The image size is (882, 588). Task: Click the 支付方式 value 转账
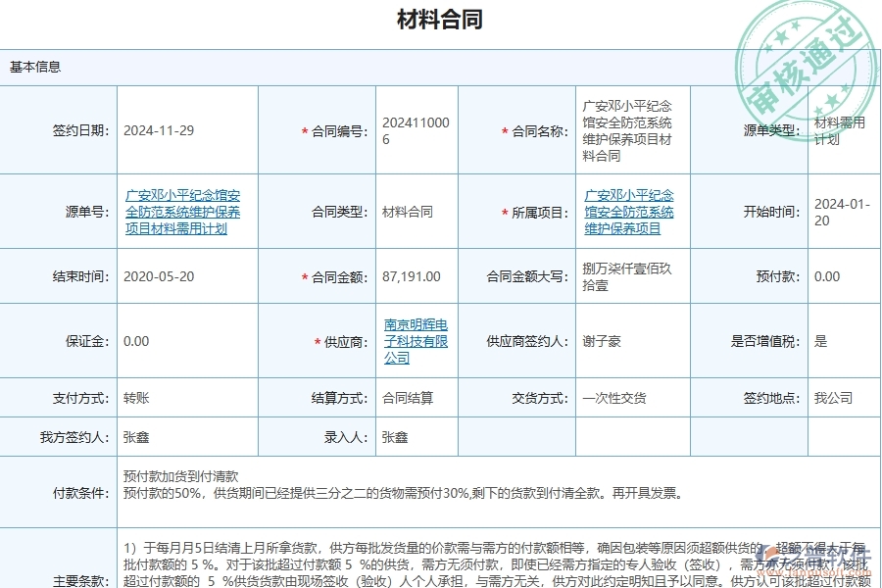136,396
